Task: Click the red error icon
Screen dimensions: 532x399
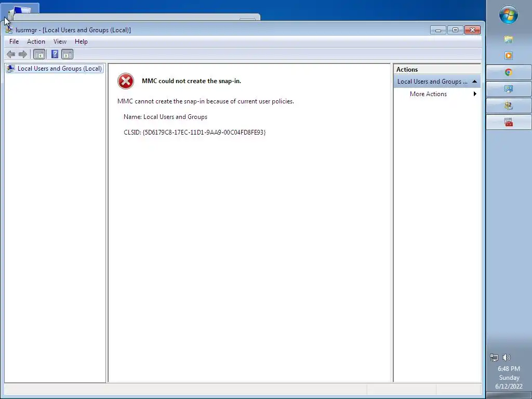Action: coord(126,81)
